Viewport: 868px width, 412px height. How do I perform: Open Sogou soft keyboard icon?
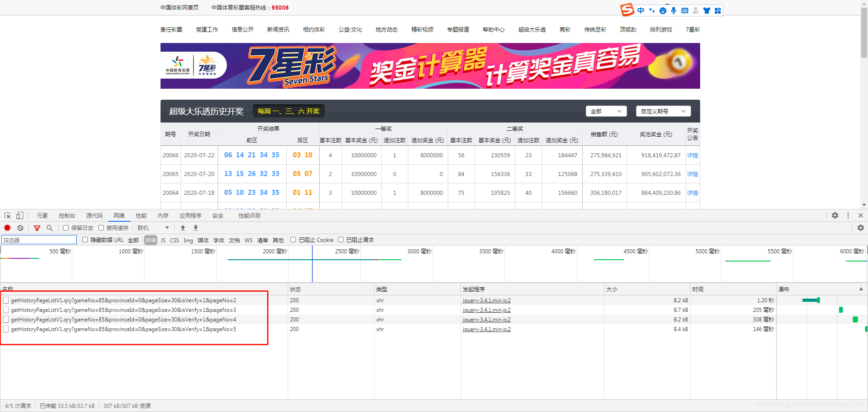(685, 11)
